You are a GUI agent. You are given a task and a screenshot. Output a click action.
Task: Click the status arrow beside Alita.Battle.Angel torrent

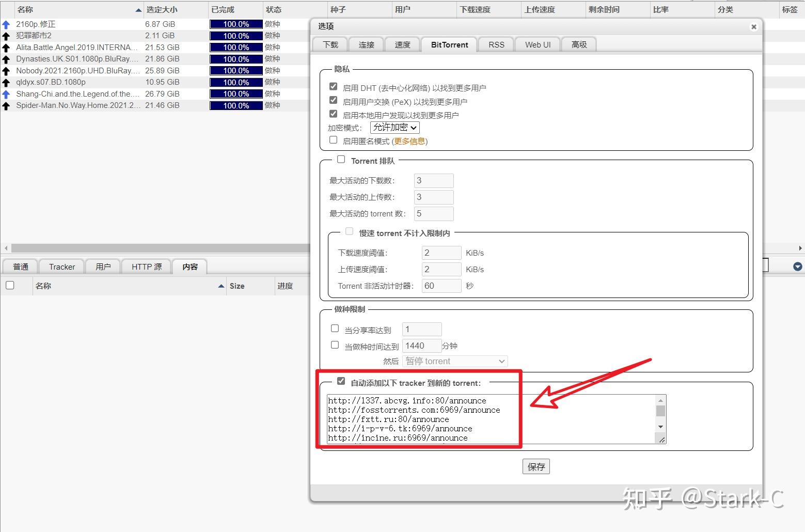point(6,47)
